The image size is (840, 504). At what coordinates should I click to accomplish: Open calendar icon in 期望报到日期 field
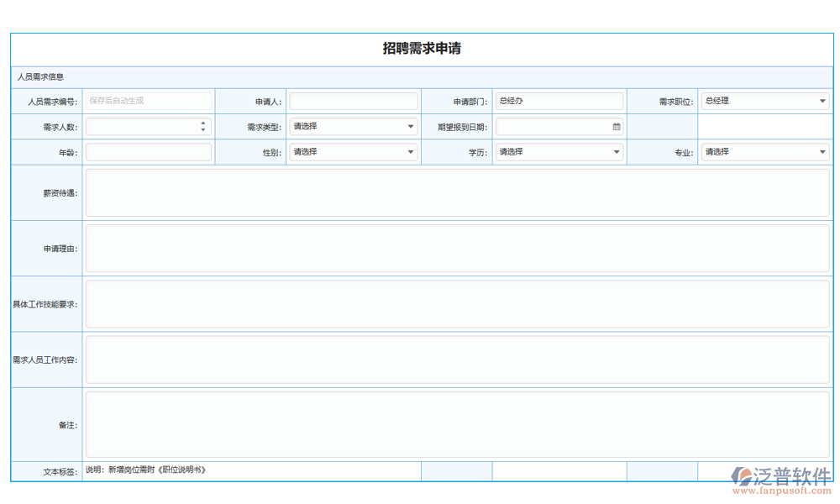click(x=617, y=127)
